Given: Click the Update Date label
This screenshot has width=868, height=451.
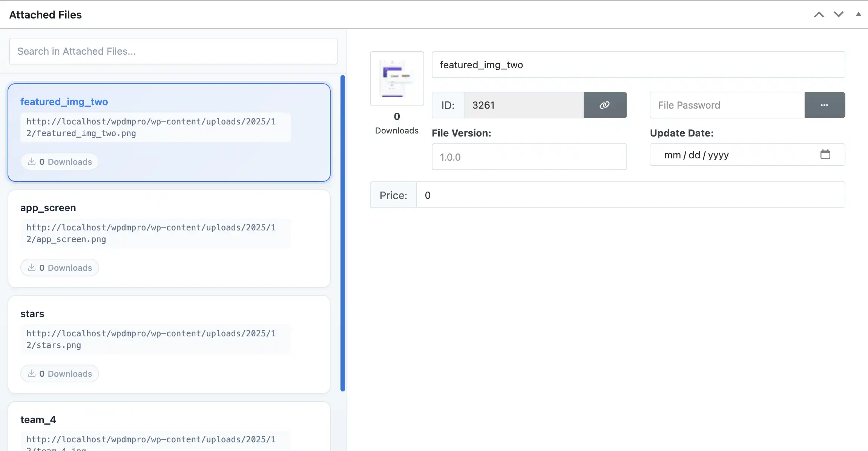Looking at the screenshot, I should click(x=682, y=133).
